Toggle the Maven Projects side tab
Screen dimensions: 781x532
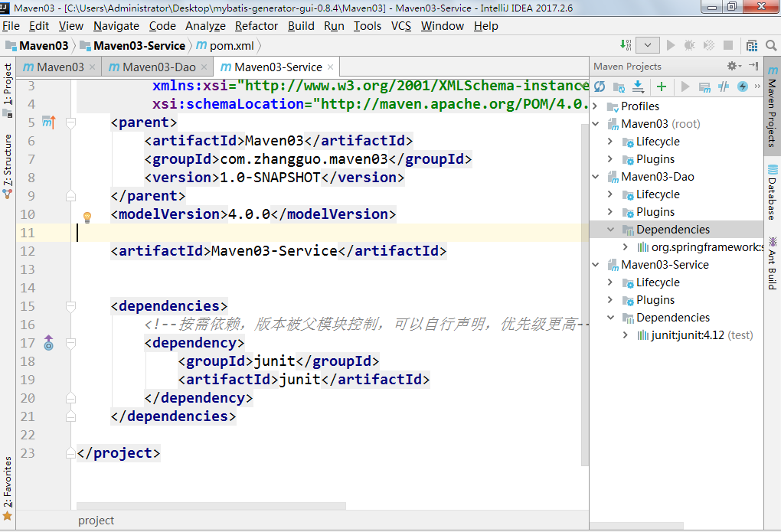click(x=772, y=106)
